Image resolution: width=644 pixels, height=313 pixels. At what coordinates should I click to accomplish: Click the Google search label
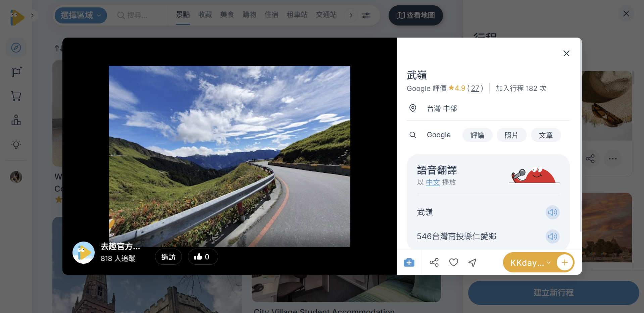(439, 135)
